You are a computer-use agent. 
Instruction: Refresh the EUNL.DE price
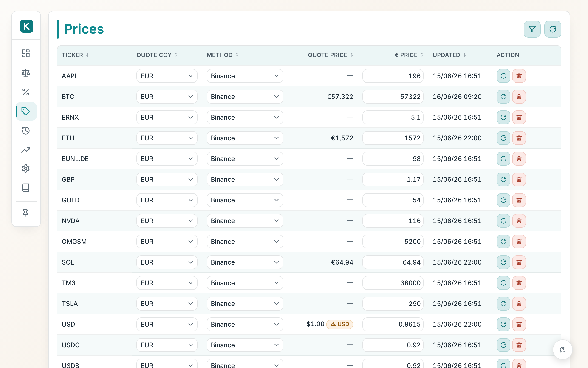pyautogui.click(x=503, y=159)
